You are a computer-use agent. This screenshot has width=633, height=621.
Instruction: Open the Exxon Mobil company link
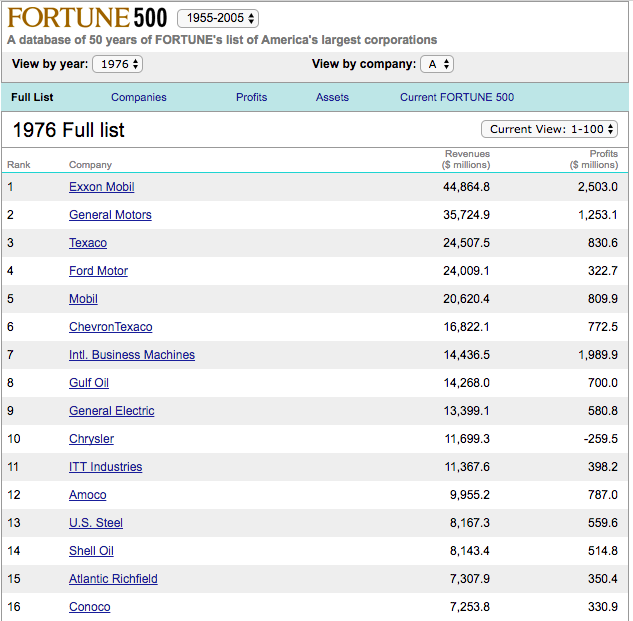pos(102,187)
